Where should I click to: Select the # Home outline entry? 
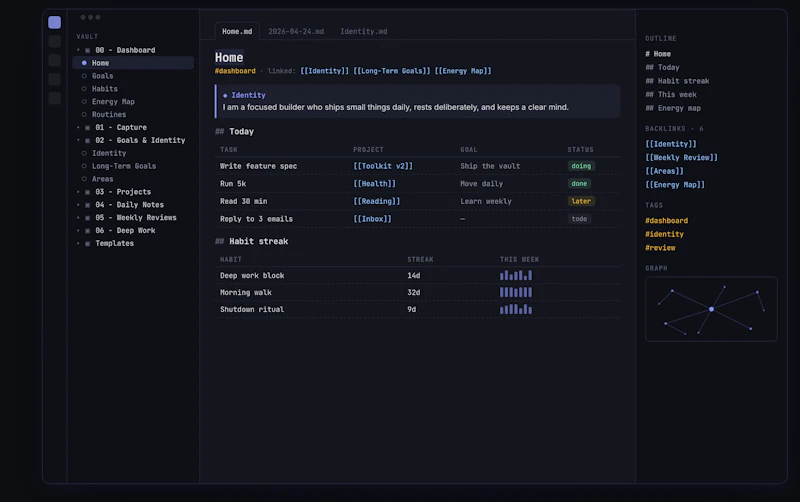(658, 54)
